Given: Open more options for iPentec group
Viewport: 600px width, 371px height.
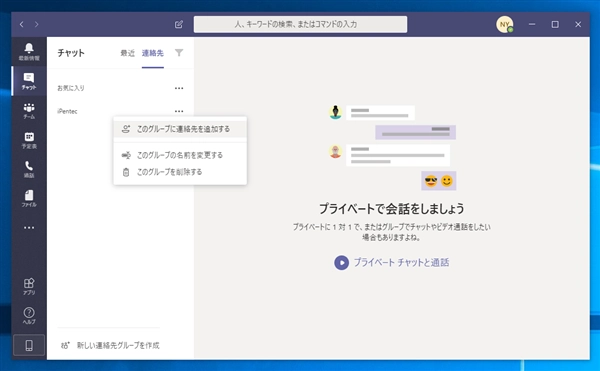Looking at the screenshot, I should 179,111.
